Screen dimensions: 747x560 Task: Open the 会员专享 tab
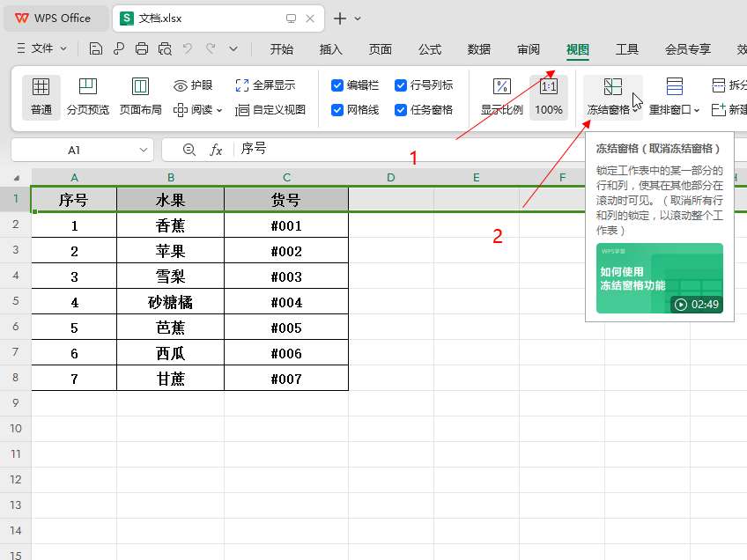point(687,49)
